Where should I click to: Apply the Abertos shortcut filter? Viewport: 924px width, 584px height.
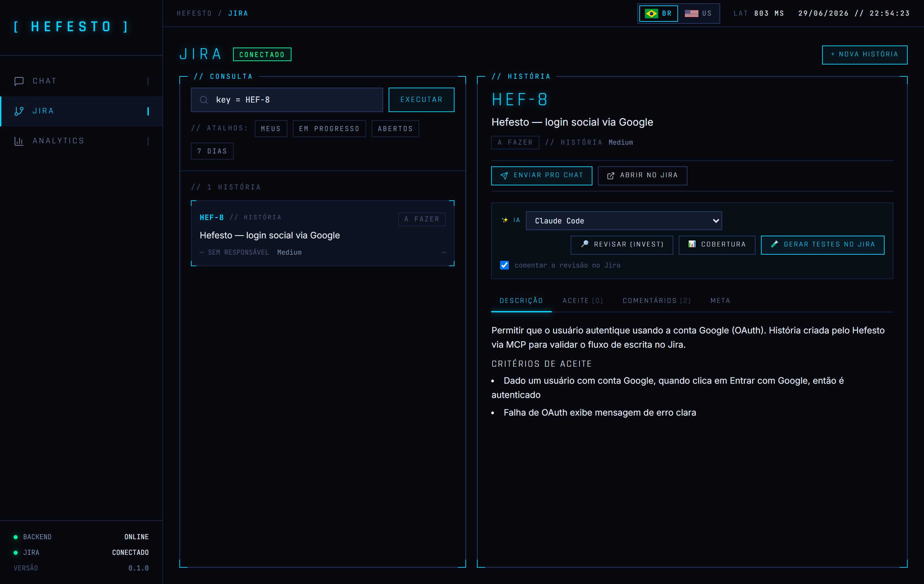pyautogui.click(x=395, y=129)
